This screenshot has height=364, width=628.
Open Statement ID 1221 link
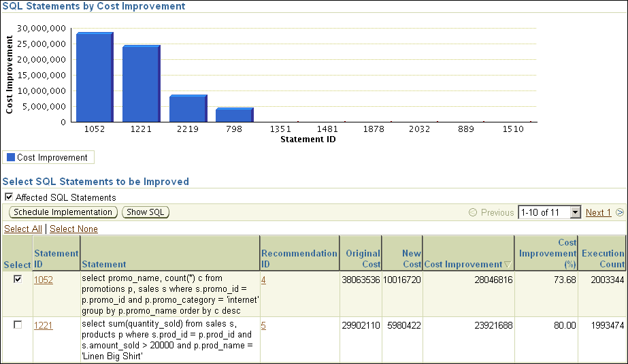pos(43,325)
